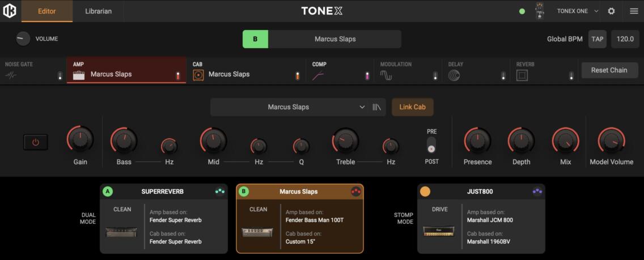Switch to the Editor tab

[47, 11]
